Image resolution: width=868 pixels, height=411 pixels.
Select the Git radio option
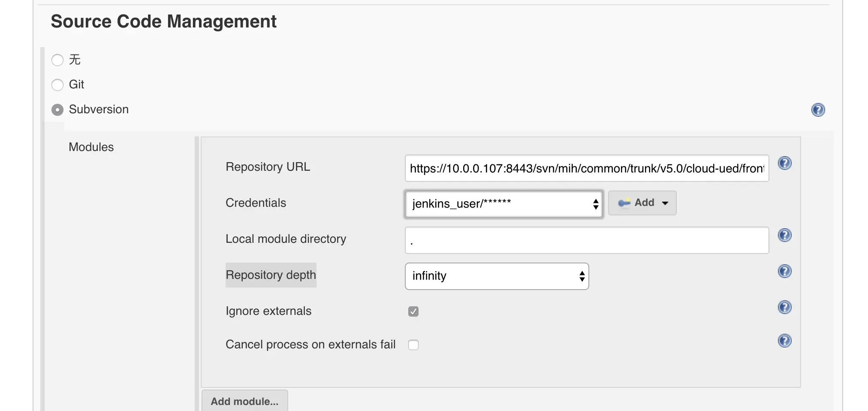click(57, 85)
